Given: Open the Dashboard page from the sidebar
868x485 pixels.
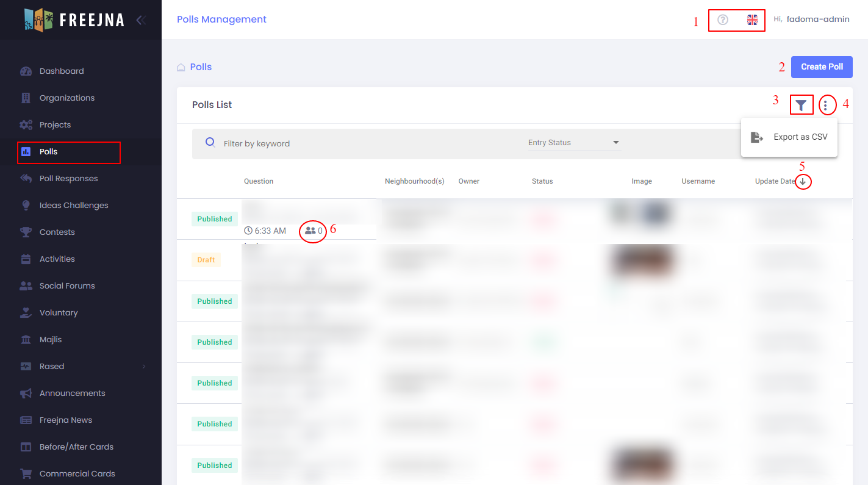Looking at the screenshot, I should tap(62, 71).
